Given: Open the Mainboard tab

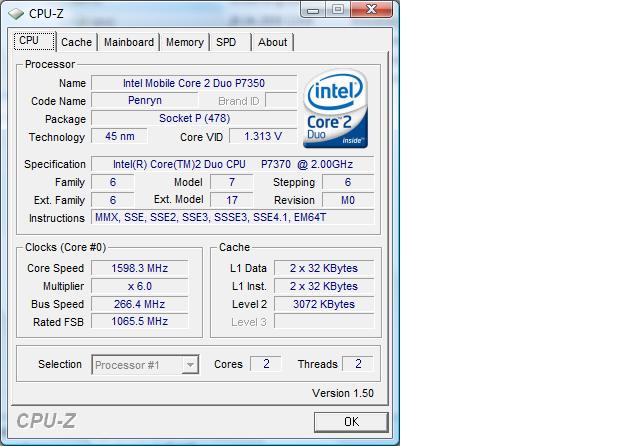Looking at the screenshot, I should tap(129, 42).
